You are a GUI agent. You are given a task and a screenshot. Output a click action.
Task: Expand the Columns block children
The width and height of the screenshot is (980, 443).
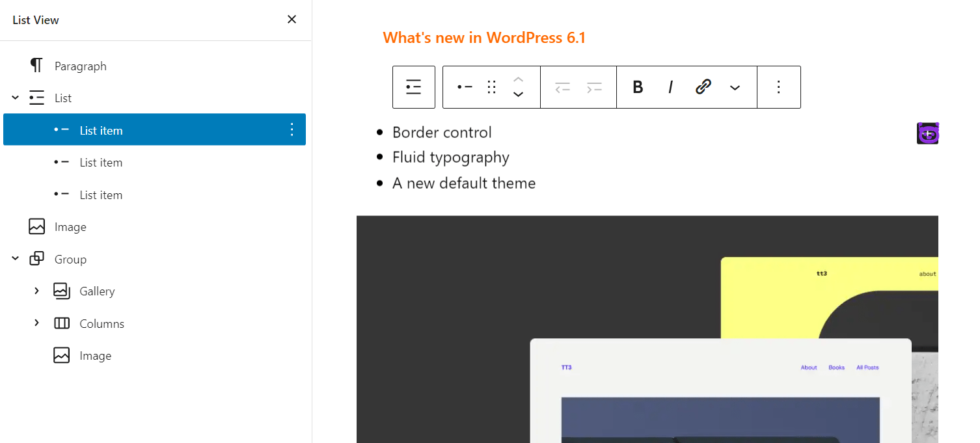(36, 323)
